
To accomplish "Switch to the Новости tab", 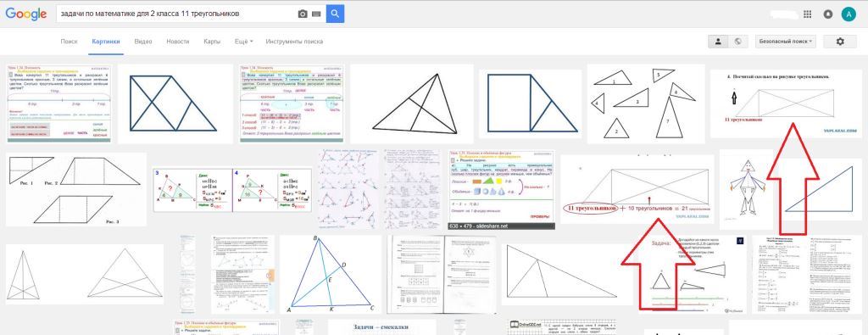I will point(178,42).
